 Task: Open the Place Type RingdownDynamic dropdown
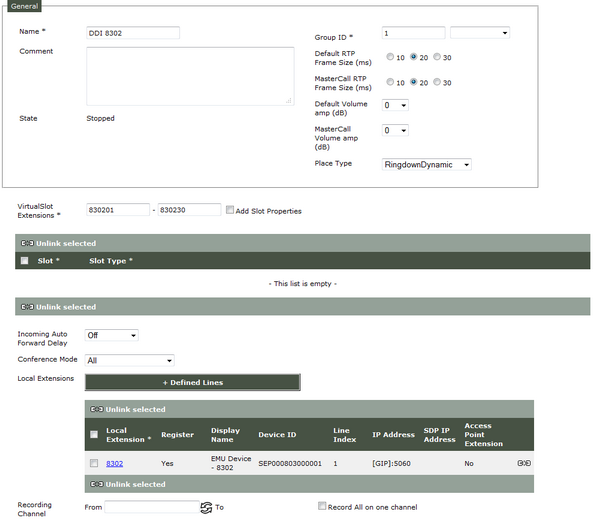coord(427,165)
